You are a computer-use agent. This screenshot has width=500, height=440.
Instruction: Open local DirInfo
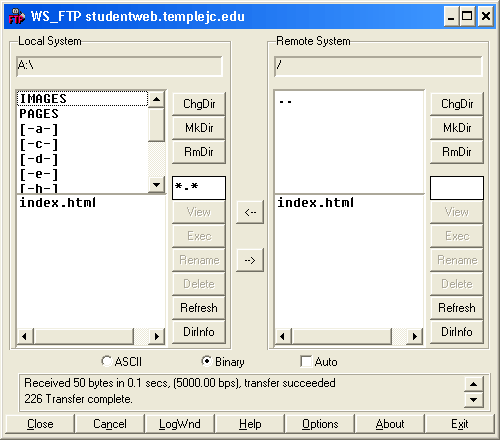coord(199,332)
